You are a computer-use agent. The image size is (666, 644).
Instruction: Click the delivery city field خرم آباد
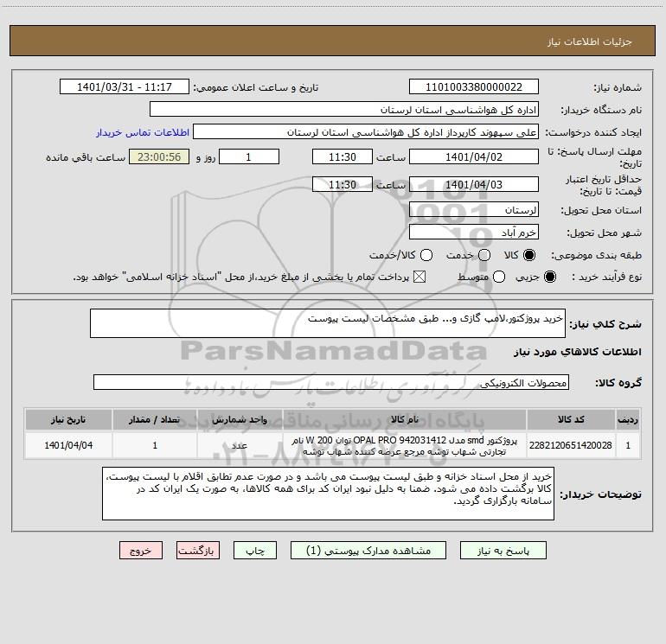click(x=474, y=233)
